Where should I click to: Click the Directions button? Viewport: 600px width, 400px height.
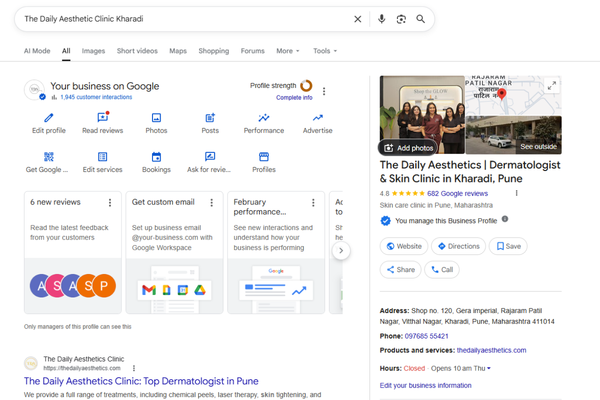(458, 246)
